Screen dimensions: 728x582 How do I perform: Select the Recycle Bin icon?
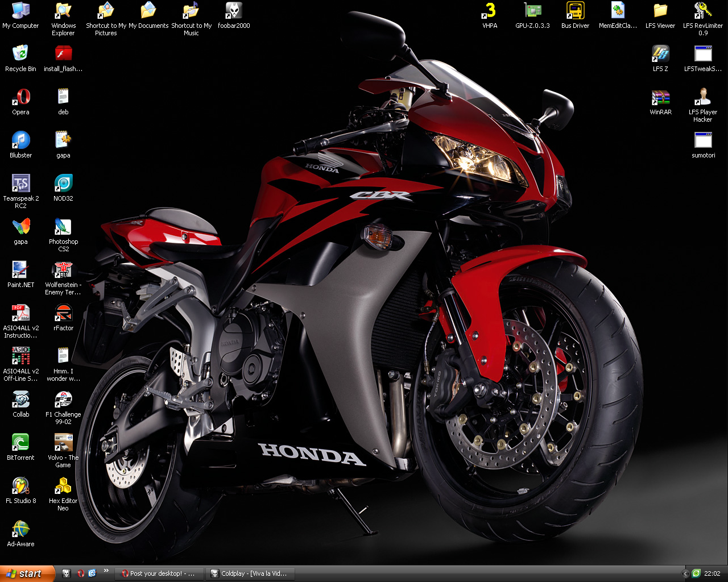20,59
